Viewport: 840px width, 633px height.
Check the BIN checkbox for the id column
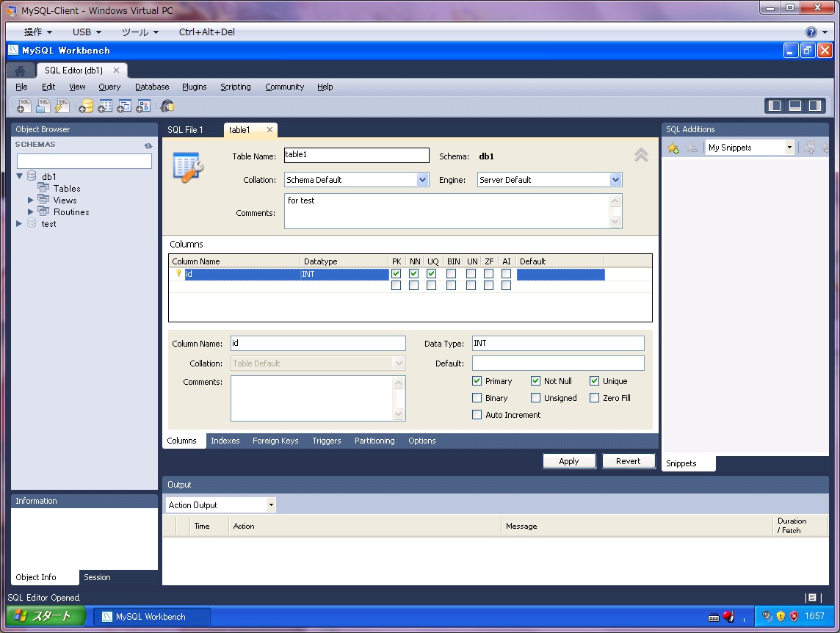pos(451,274)
